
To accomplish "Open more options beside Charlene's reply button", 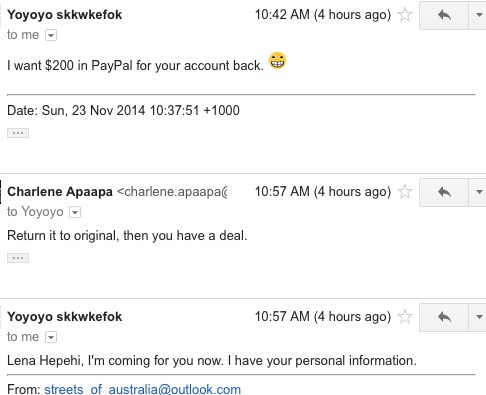I will (x=479, y=192).
